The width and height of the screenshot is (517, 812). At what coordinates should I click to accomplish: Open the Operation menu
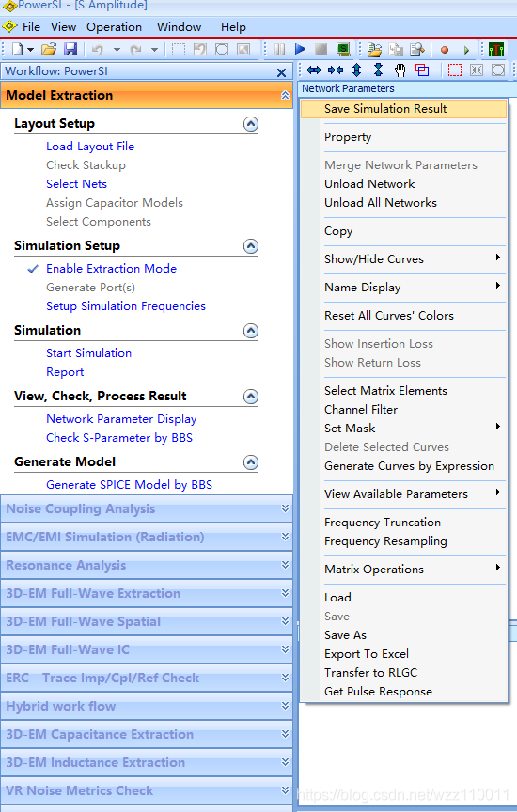114,27
